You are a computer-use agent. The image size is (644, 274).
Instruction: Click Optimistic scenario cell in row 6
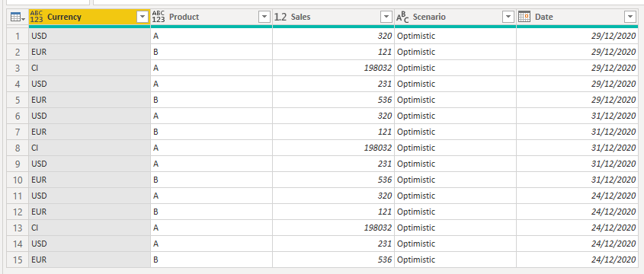pos(456,116)
